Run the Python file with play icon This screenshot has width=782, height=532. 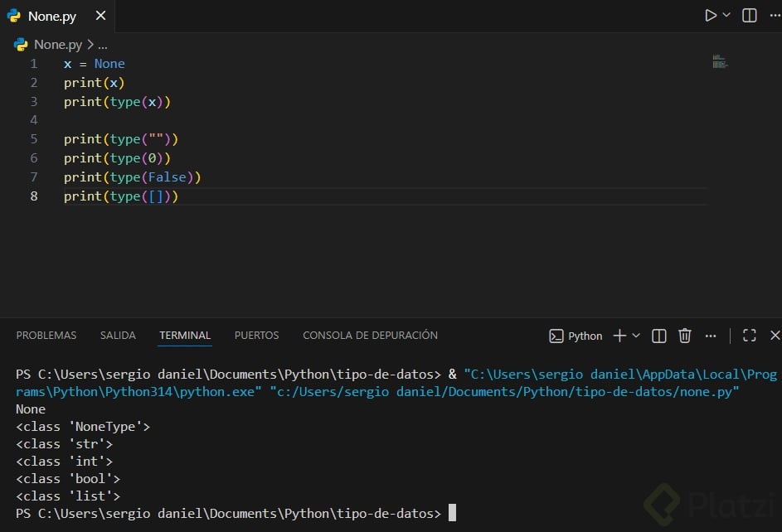(x=711, y=15)
